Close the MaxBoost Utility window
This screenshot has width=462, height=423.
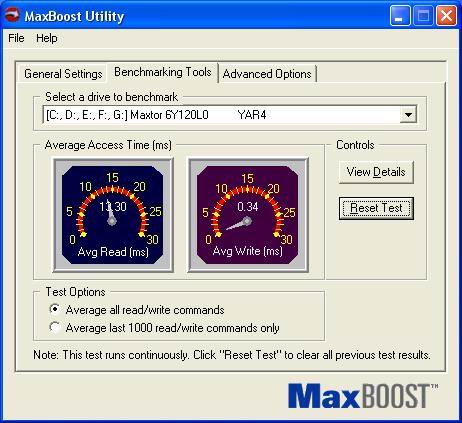click(446, 16)
